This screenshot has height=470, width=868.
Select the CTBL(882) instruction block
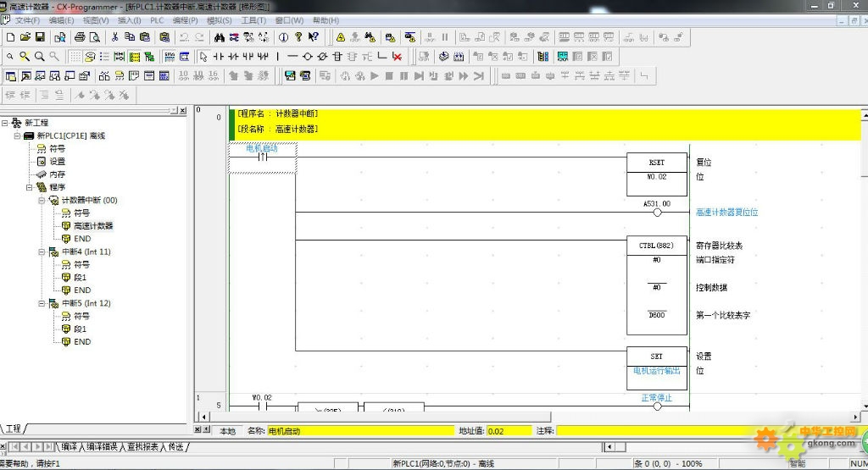(657, 285)
